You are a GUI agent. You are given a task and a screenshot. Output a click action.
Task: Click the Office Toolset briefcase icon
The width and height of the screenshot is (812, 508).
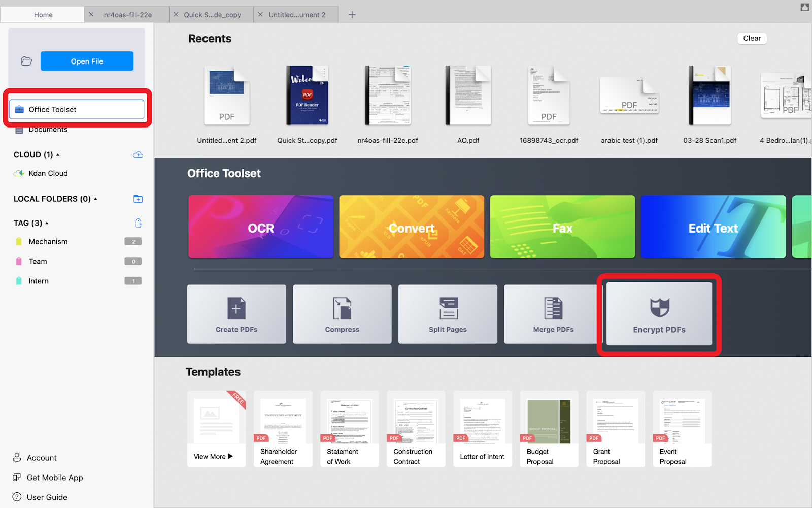coord(19,109)
